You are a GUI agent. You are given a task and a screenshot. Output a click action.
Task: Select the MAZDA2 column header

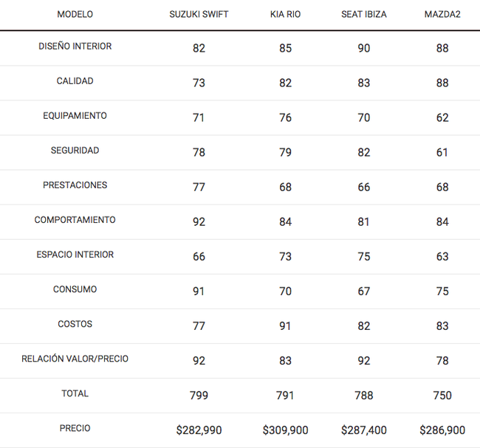pos(442,14)
